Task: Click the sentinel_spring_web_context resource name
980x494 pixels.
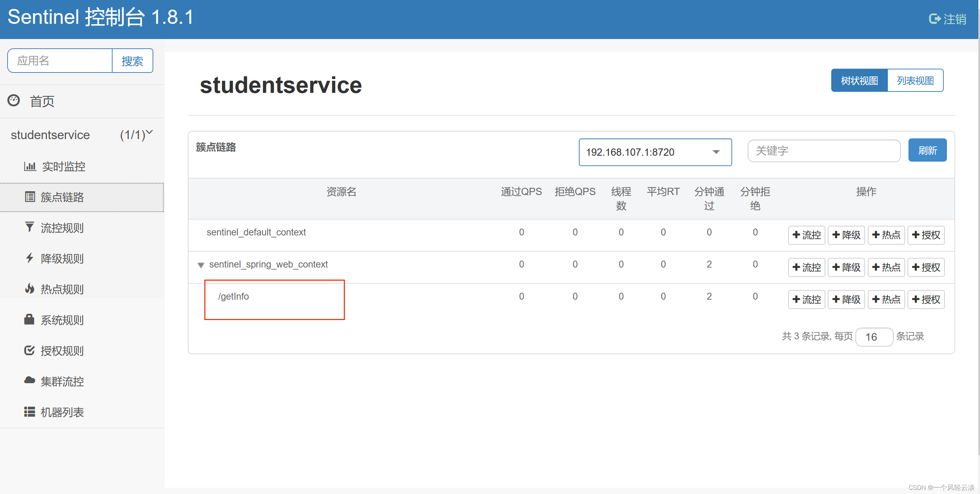Action: 268,264
